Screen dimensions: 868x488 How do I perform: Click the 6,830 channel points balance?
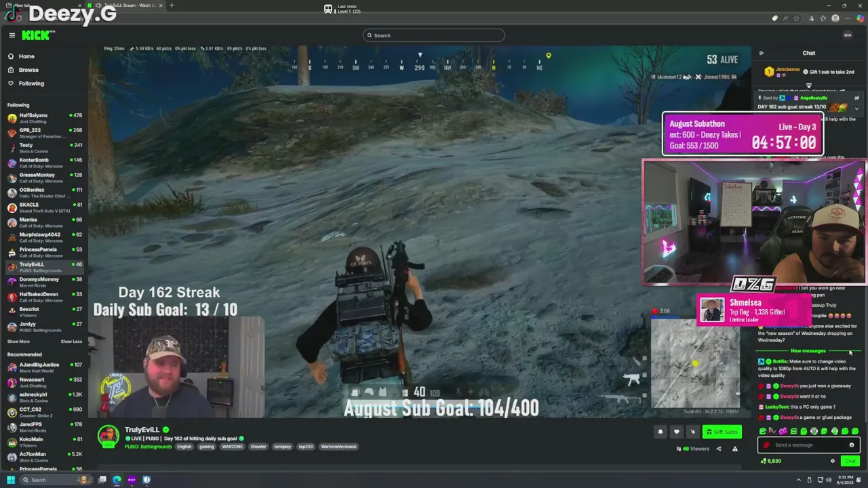click(771, 461)
